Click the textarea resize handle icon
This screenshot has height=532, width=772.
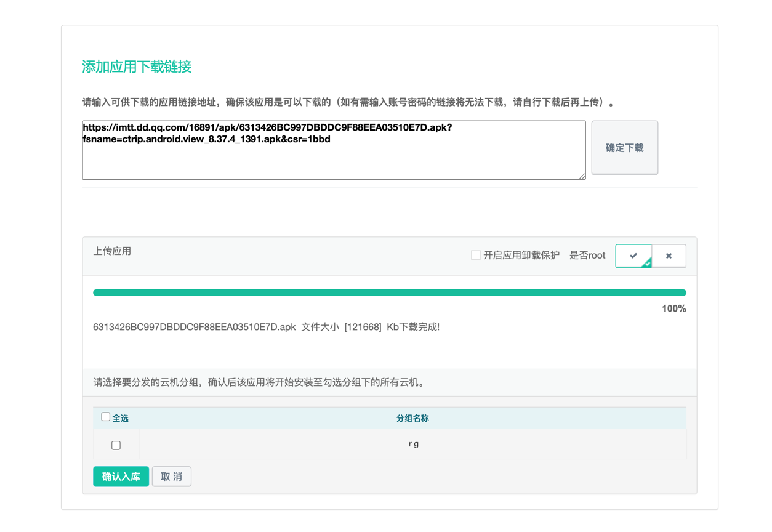click(582, 176)
